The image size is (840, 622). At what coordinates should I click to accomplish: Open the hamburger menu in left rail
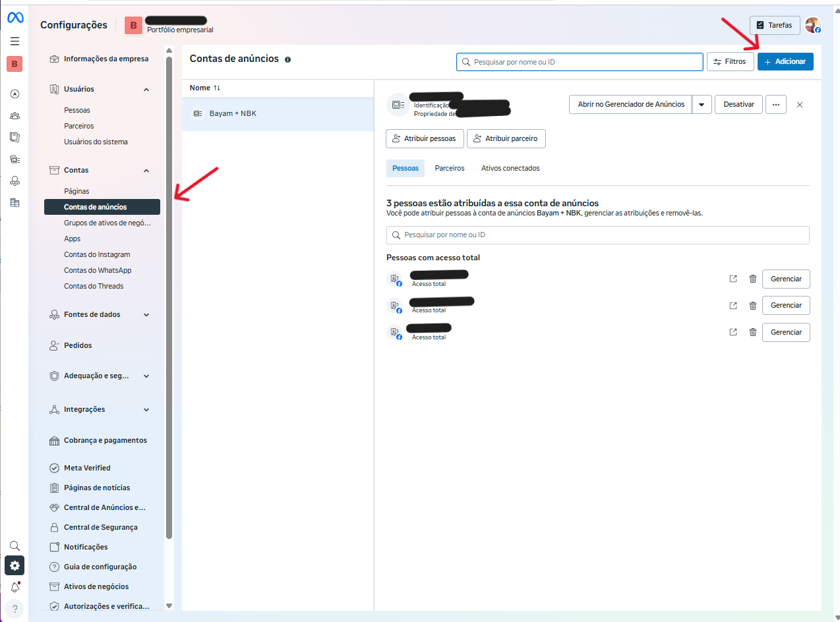(15, 41)
